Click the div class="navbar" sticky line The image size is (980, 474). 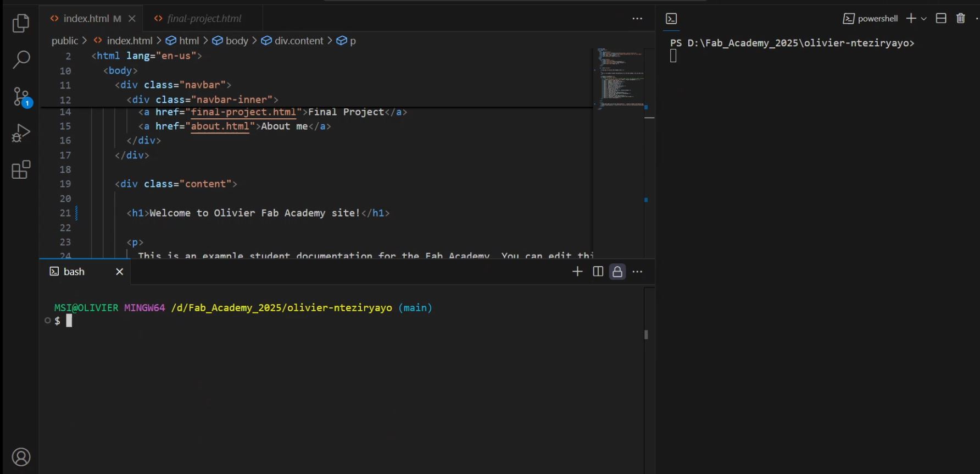(173, 85)
